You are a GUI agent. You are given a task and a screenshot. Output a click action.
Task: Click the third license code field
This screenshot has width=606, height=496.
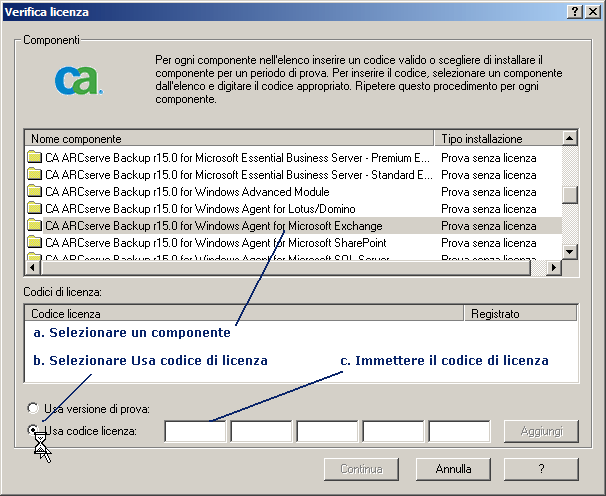point(327,431)
